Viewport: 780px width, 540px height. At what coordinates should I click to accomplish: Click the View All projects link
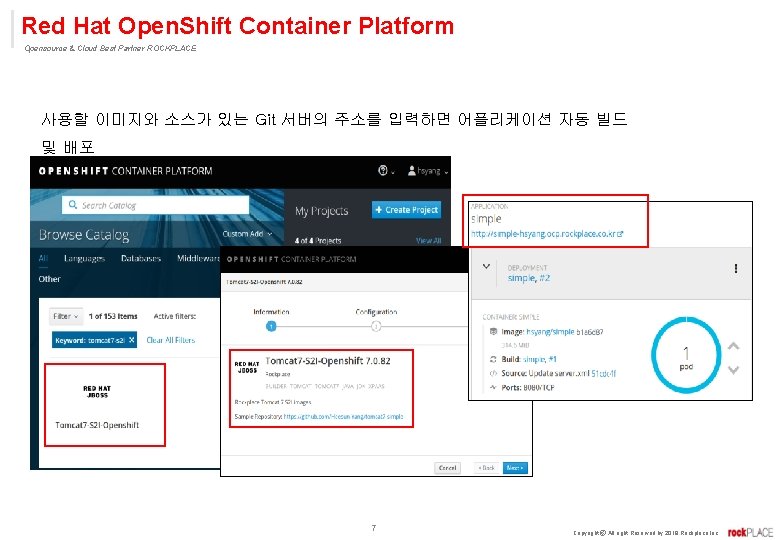(428, 241)
